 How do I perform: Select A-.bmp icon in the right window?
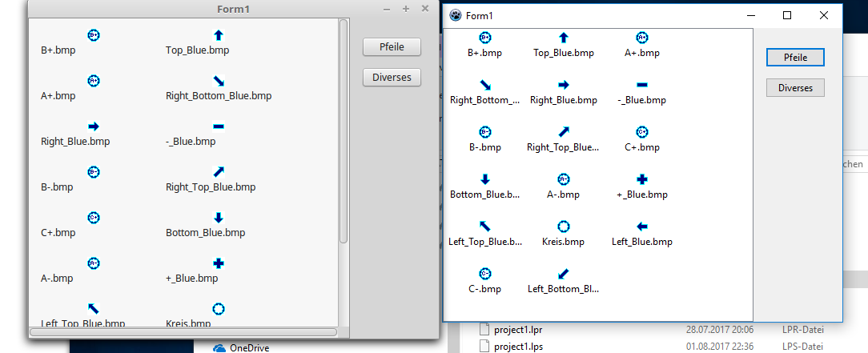563,179
